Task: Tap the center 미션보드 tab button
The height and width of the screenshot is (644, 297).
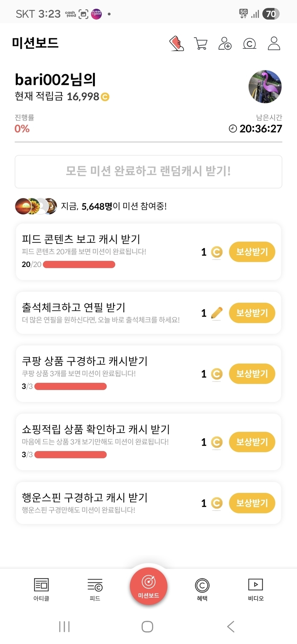Action: tap(148, 586)
